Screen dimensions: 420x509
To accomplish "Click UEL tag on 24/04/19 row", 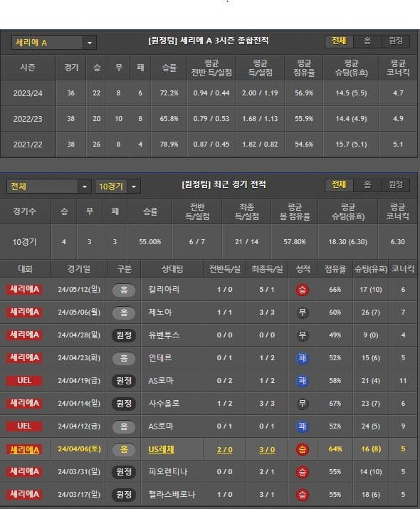I will click(24, 380).
